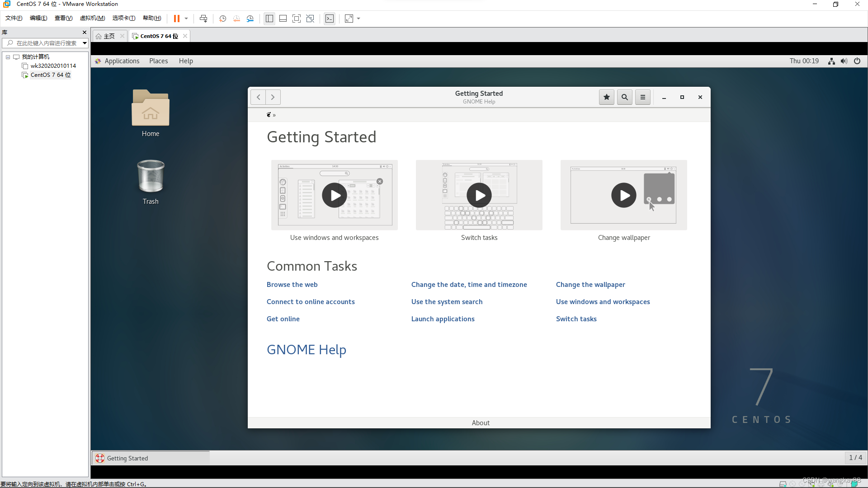The height and width of the screenshot is (488, 868).
Task: Open the 虚拟机(M) menu
Action: (92, 18)
